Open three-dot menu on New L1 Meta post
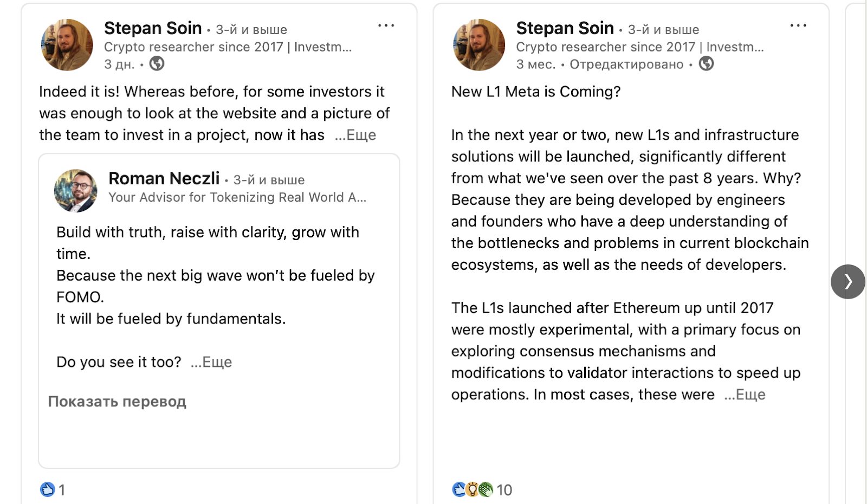This screenshot has height=504, width=867. click(x=798, y=25)
